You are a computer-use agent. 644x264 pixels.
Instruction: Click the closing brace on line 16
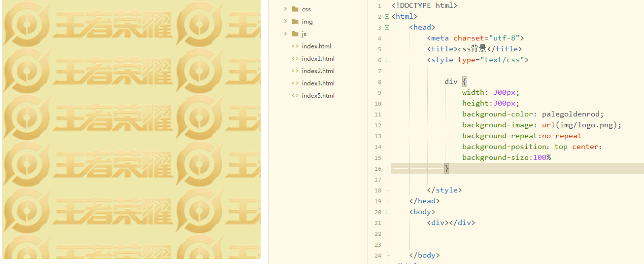[447, 168]
